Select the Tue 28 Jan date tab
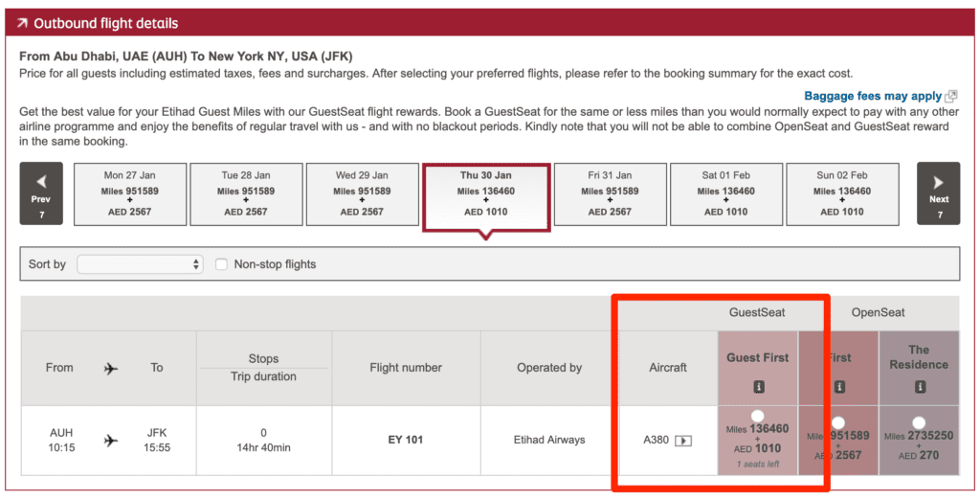The image size is (980, 500). click(x=246, y=193)
